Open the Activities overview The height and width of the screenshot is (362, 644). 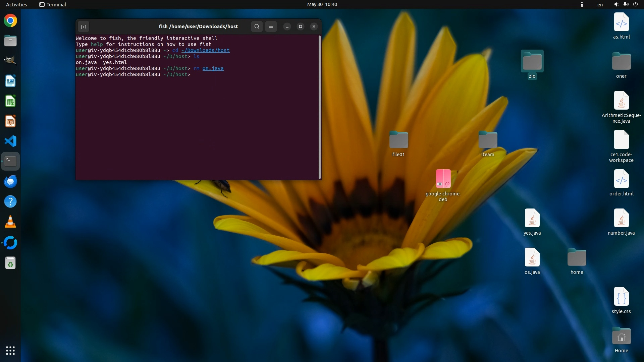coord(16,4)
